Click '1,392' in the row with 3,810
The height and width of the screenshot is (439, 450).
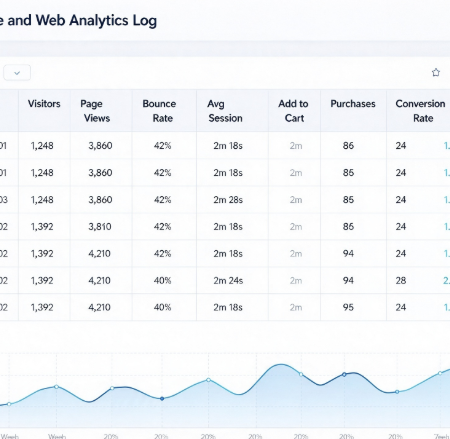tap(42, 227)
